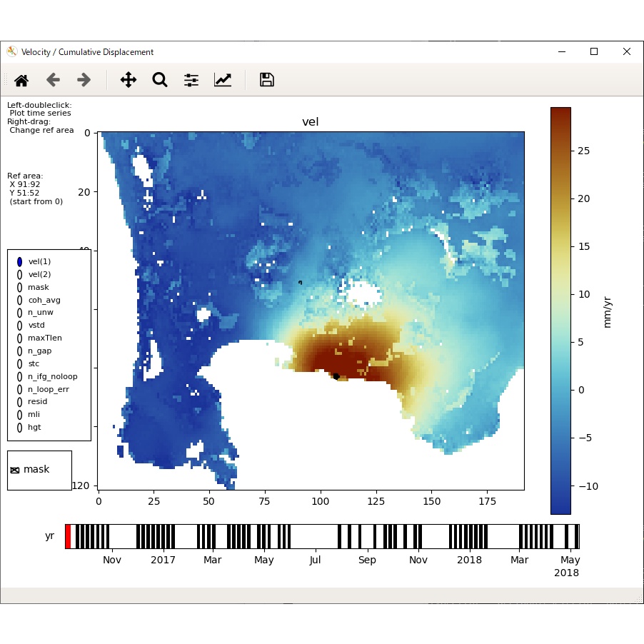Viewport: 644px width, 644px height.
Task: Select the maxTlen option
Action: [18, 338]
